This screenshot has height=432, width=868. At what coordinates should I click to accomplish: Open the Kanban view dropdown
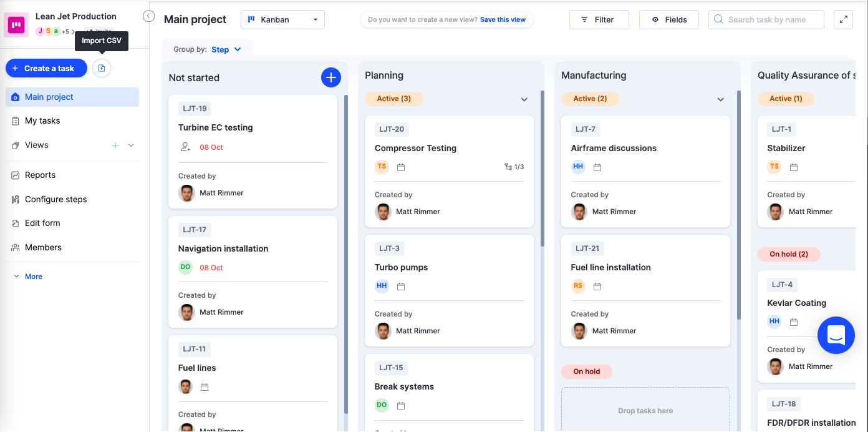[x=282, y=19]
